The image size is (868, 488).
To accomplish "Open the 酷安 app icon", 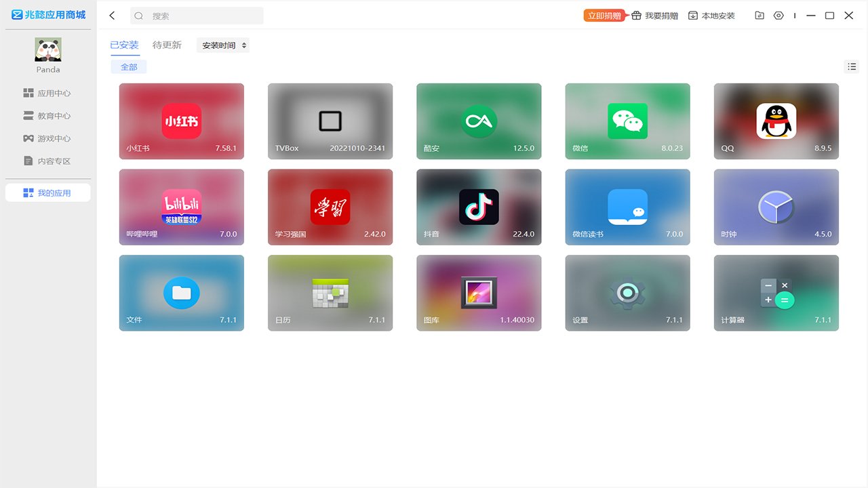I will click(x=479, y=121).
